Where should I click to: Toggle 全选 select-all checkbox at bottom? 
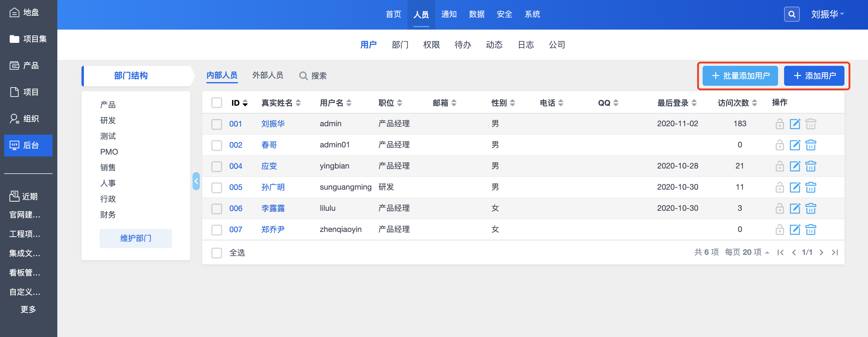(x=217, y=253)
